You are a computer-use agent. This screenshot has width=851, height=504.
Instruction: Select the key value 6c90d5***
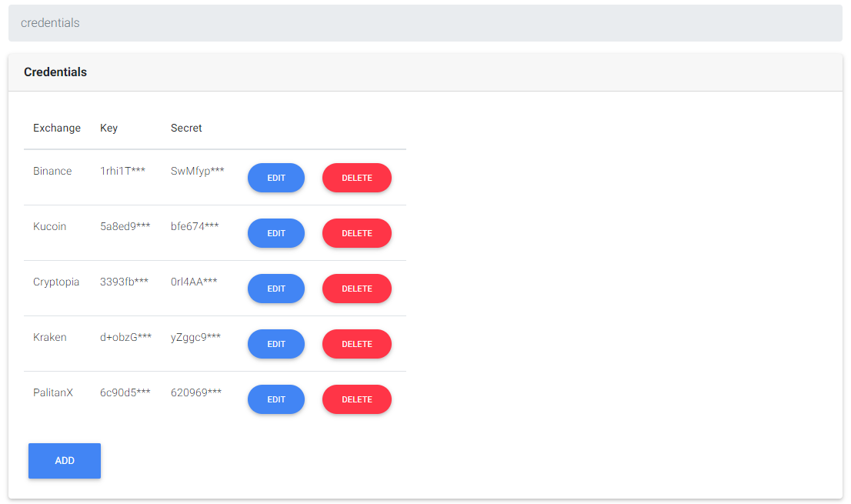coord(125,392)
